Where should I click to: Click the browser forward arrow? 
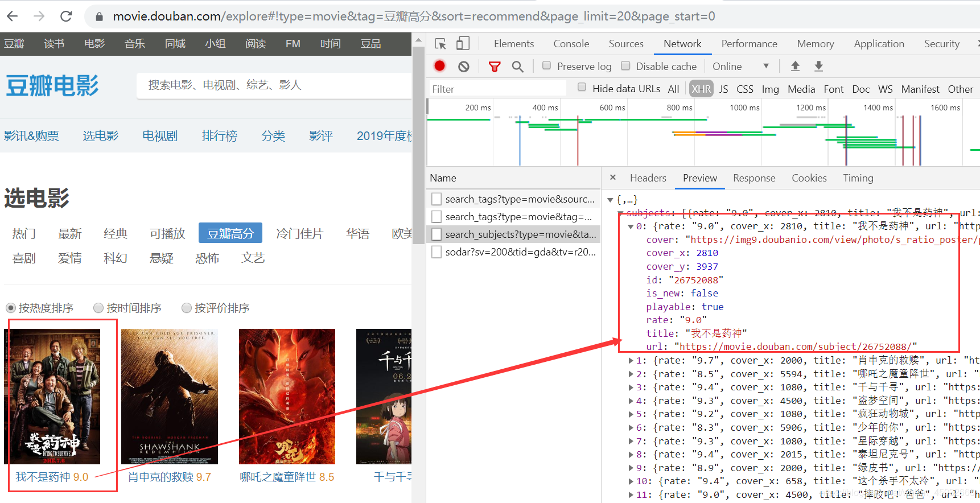point(39,16)
